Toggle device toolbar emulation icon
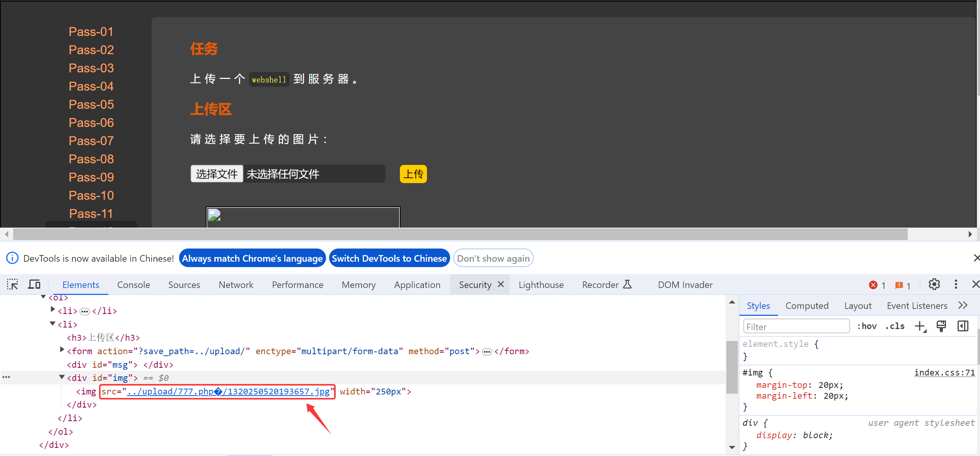The image size is (980, 456). (x=34, y=285)
